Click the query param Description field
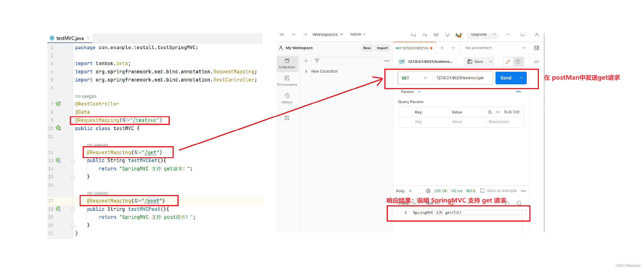644x269 pixels. coord(505,122)
